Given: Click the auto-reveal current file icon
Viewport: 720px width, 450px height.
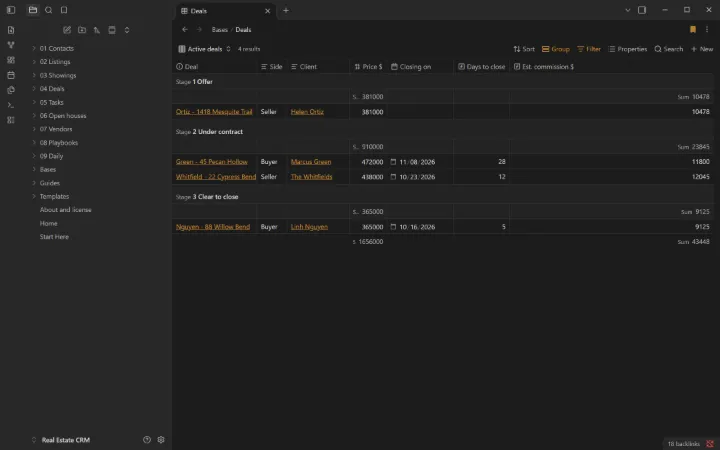Looking at the screenshot, I should (x=112, y=30).
